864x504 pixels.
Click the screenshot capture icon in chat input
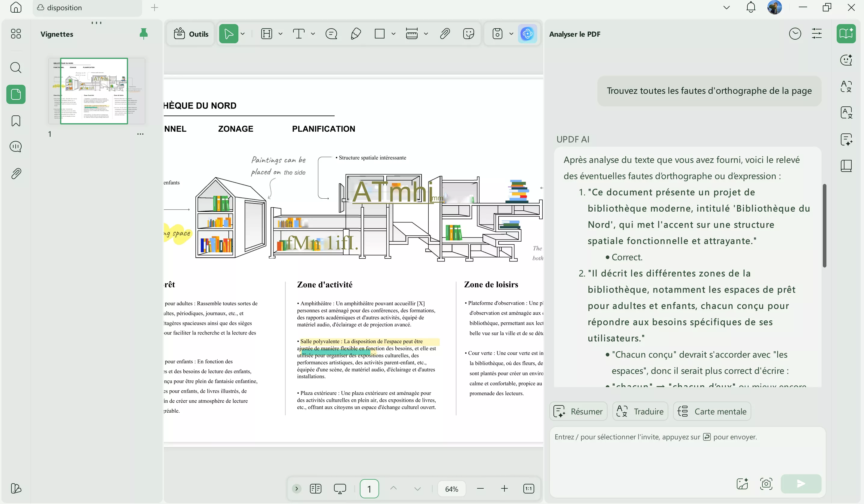pos(766,484)
